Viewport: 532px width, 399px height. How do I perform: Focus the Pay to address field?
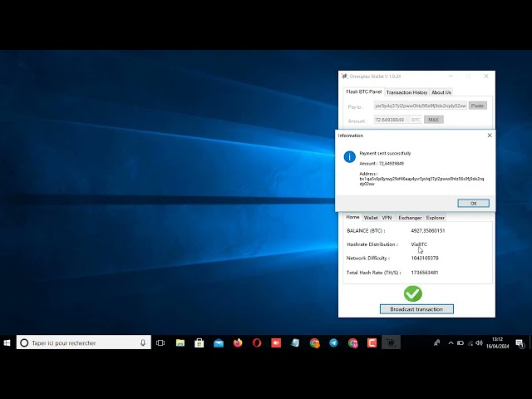pyautogui.click(x=421, y=106)
